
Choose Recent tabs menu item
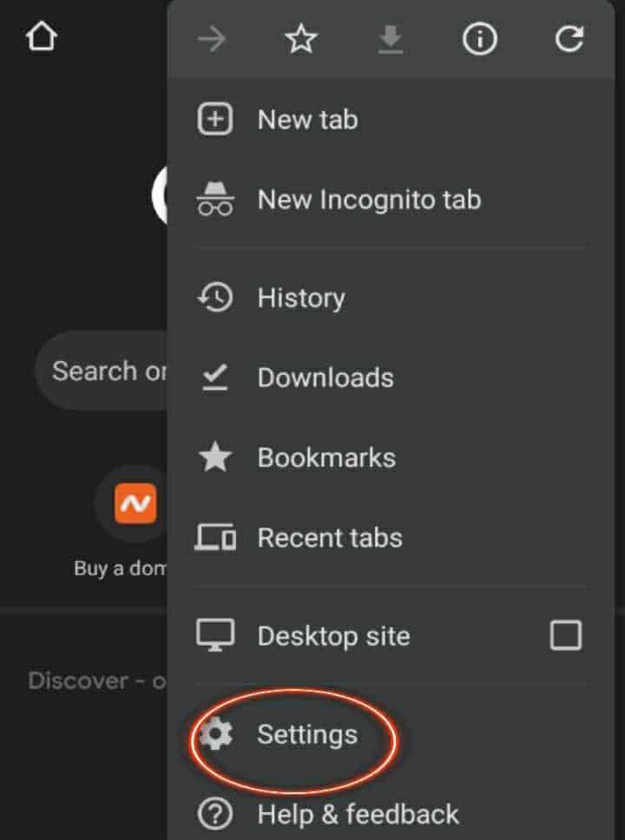(x=330, y=537)
